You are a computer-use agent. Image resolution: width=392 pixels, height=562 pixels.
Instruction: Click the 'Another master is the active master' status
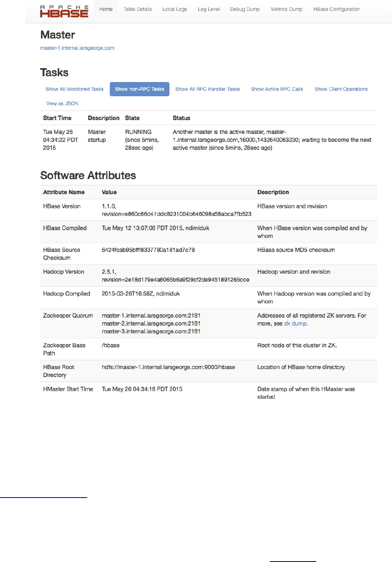click(x=272, y=140)
